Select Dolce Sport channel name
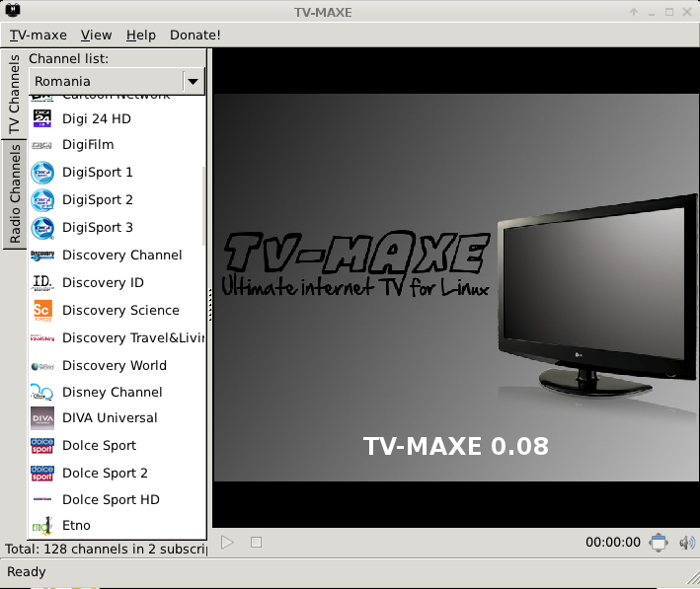Screen dimensions: 700x589 pos(100,446)
